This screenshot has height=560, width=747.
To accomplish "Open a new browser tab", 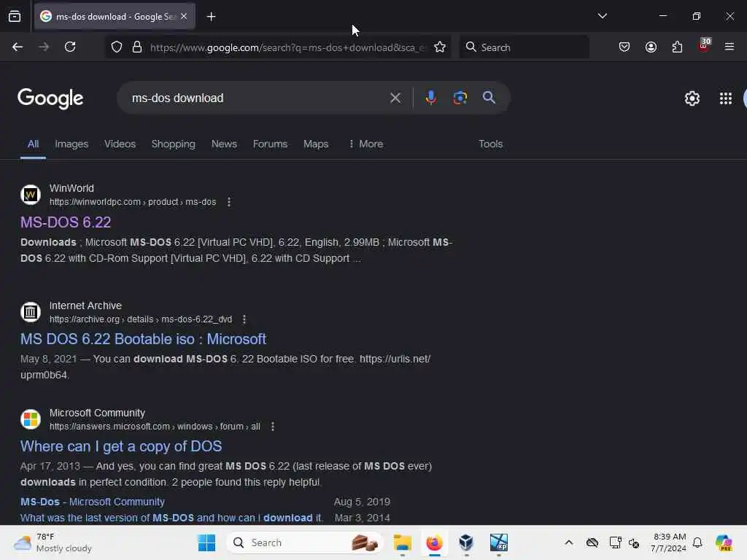I will click(x=211, y=17).
